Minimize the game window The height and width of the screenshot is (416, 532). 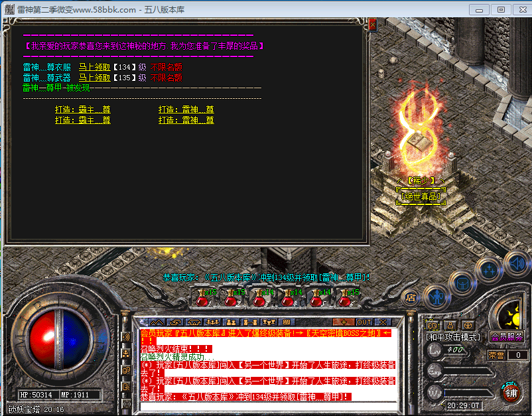pyautogui.click(x=479, y=10)
